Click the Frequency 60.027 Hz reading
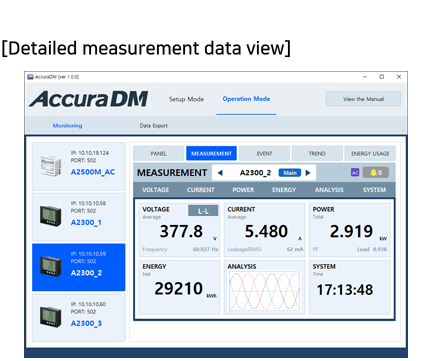The image size is (433, 361). point(180,249)
